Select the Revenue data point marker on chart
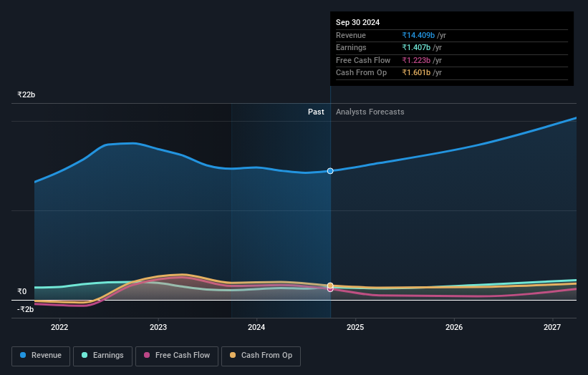588x375 pixels. pos(330,171)
